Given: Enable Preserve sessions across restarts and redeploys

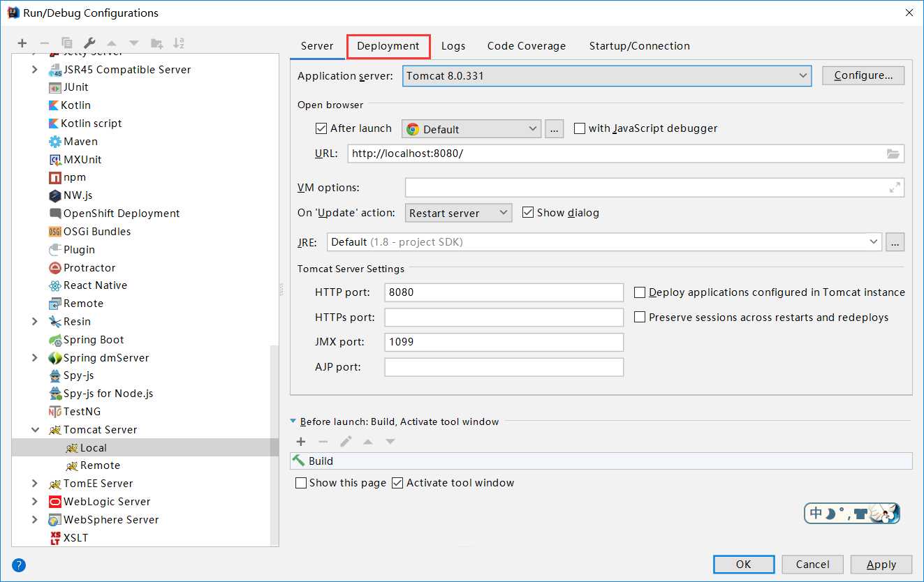Looking at the screenshot, I should [639, 318].
